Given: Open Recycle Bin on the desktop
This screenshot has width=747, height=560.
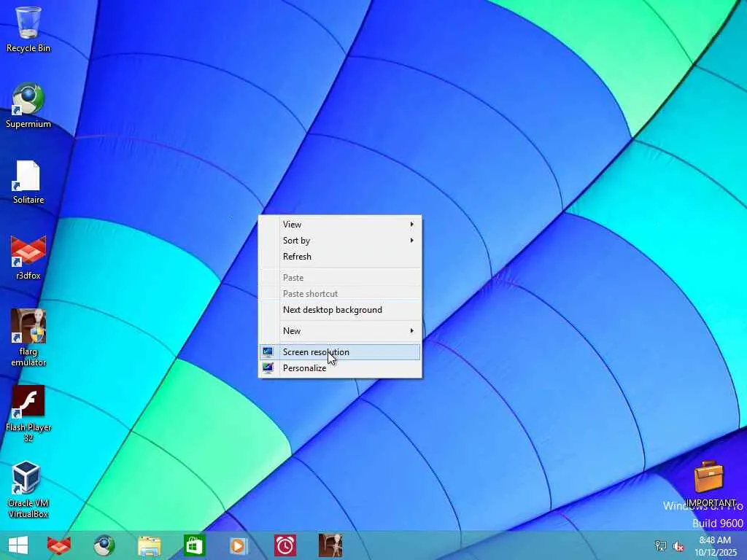Looking at the screenshot, I should (x=28, y=23).
